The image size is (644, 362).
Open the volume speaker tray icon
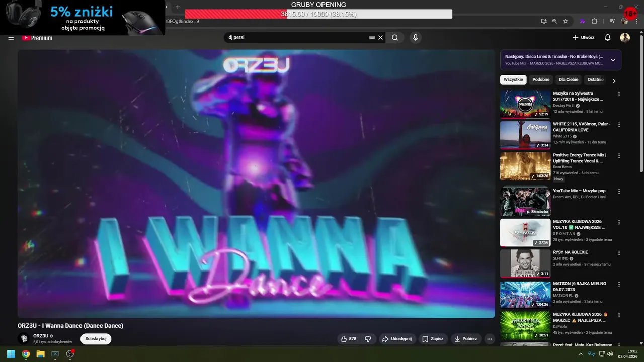610,354
